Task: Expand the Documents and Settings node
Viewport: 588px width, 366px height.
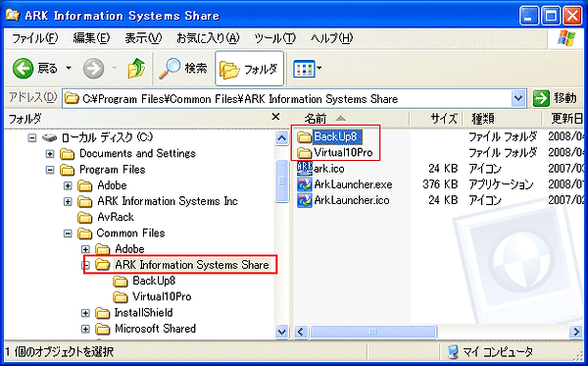Action: [x=50, y=154]
